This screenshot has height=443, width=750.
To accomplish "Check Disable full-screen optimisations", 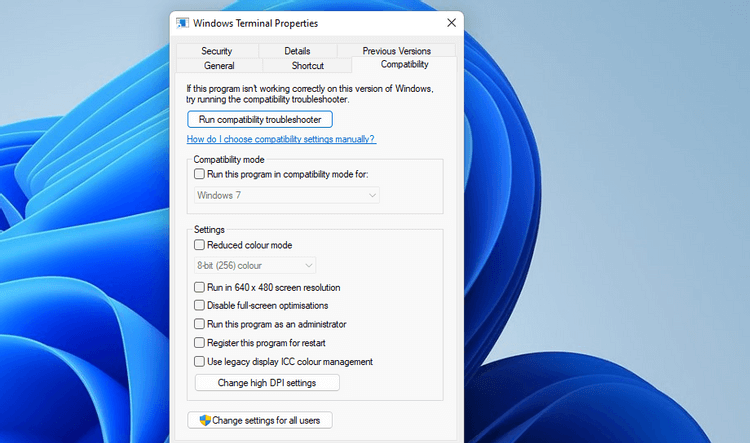I will coord(199,305).
